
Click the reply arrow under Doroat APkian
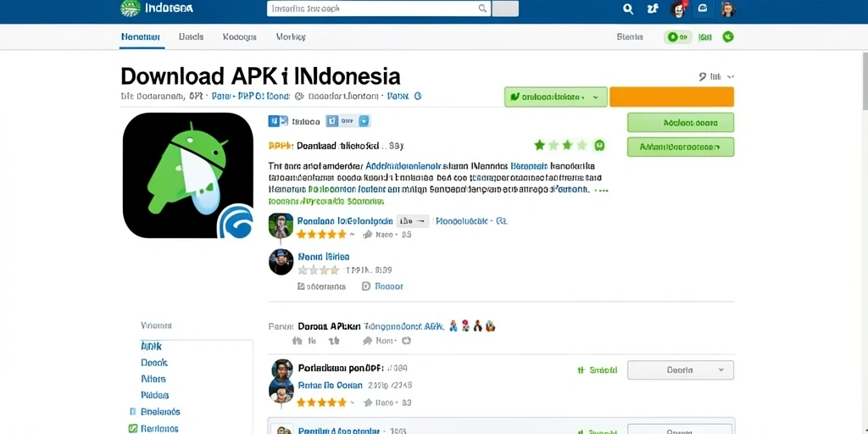pyautogui.click(x=368, y=341)
